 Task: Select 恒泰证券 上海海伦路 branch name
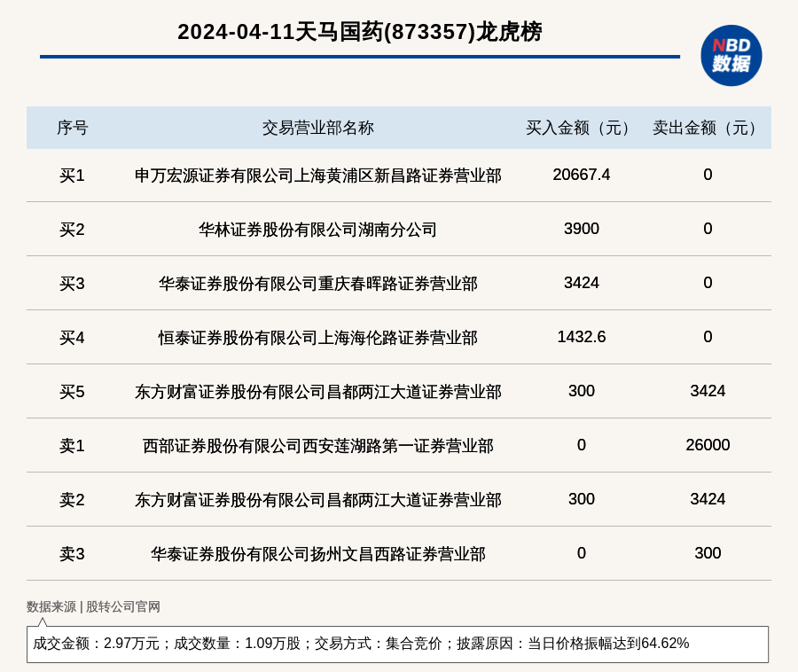318,338
